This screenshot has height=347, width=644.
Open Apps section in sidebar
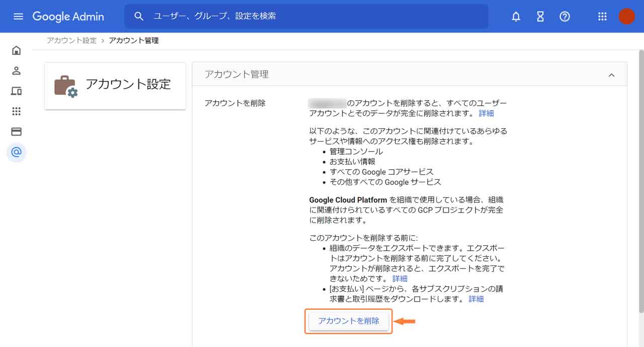(x=16, y=111)
